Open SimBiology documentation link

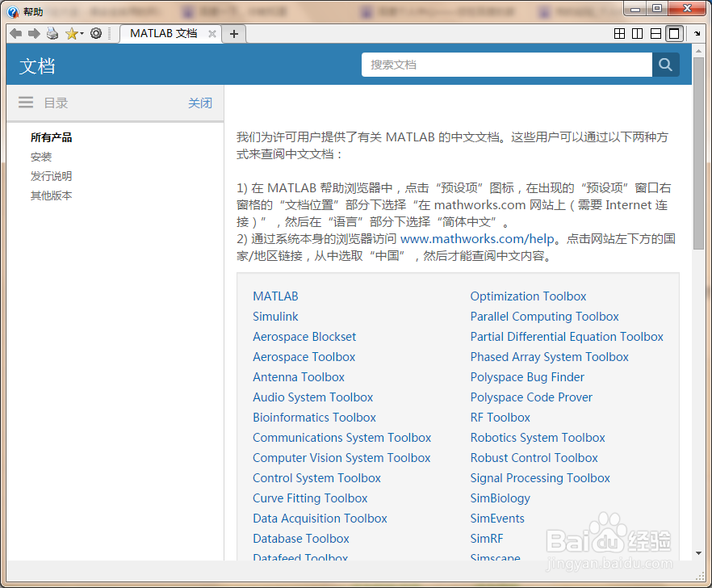(500, 498)
